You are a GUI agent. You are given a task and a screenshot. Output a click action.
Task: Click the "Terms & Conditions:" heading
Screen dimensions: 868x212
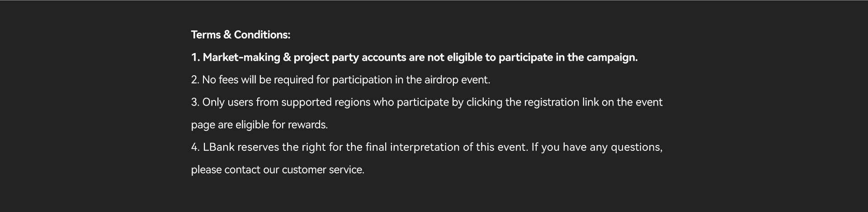click(x=241, y=35)
